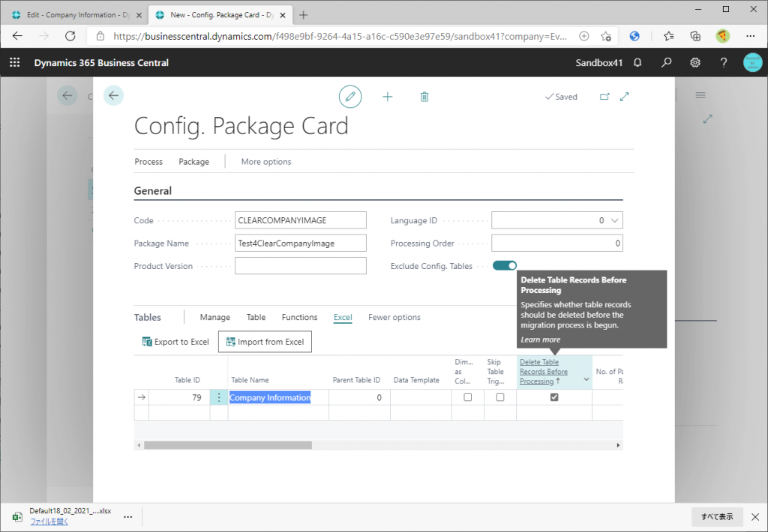Click the search magnifier in Business Central header
This screenshot has height=532, width=768.
click(666, 62)
